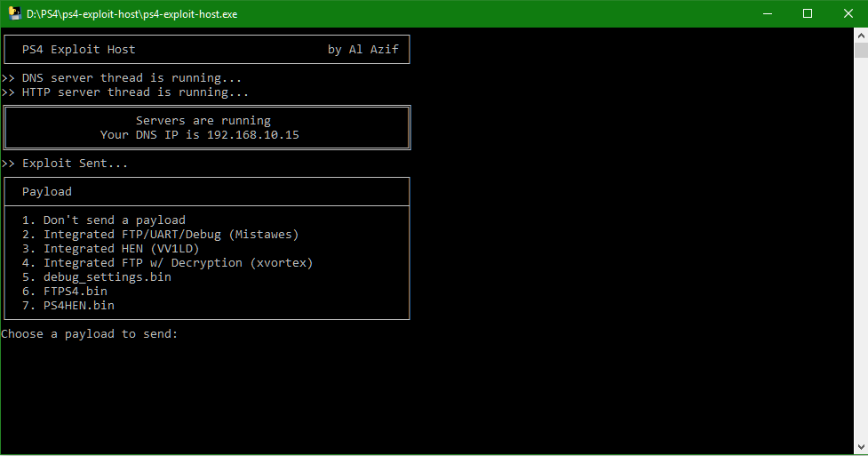The width and height of the screenshot is (868, 456).
Task: Click the 'Exploit Sent...' line
Action: pyautogui.click(x=65, y=163)
